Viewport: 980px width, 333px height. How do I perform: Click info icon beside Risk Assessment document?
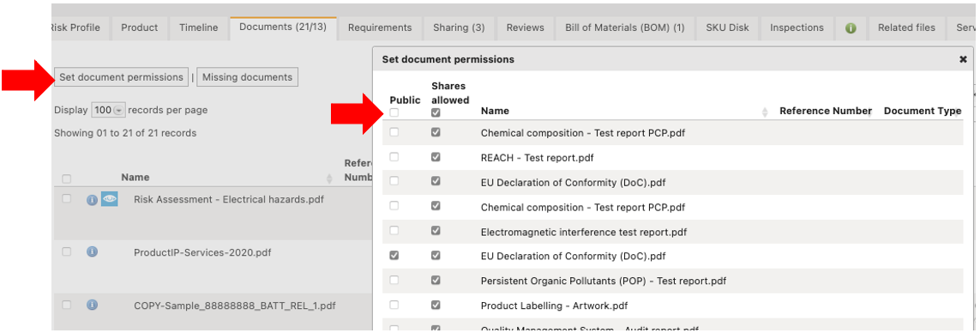(92, 200)
